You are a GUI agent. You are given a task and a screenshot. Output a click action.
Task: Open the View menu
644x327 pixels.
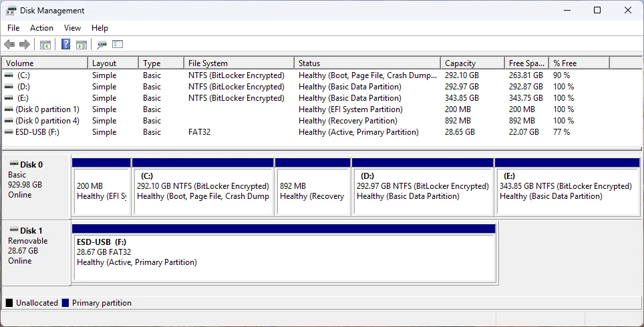pyautogui.click(x=72, y=28)
